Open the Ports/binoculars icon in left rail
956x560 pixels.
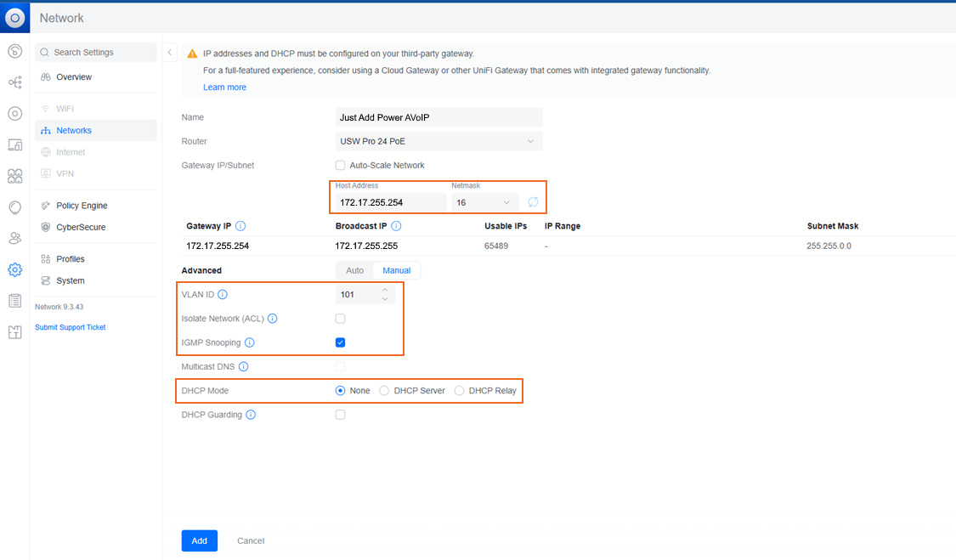click(x=14, y=176)
